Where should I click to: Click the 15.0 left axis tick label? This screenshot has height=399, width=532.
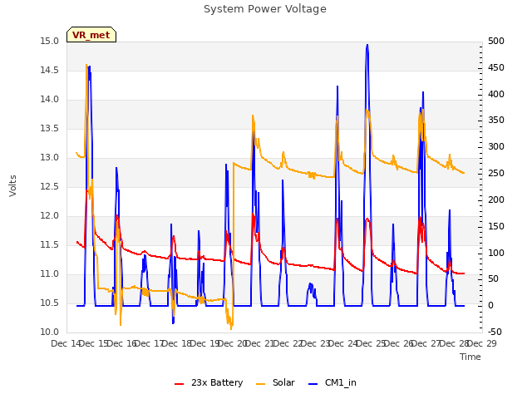click(50, 42)
